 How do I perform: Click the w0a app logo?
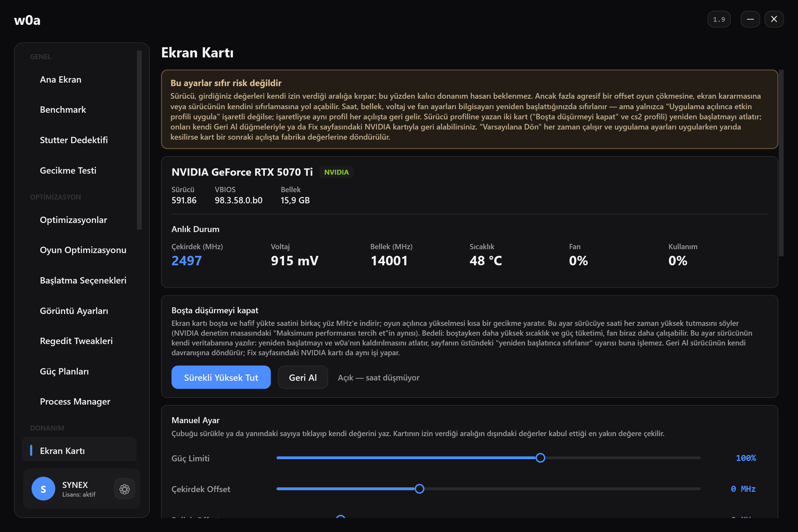click(x=27, y=20)
